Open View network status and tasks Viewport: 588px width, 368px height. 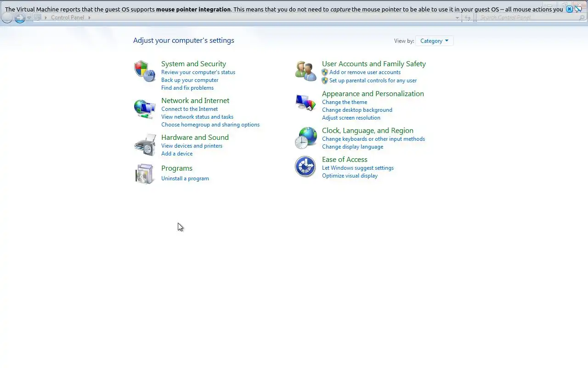[x=197, y=117]
